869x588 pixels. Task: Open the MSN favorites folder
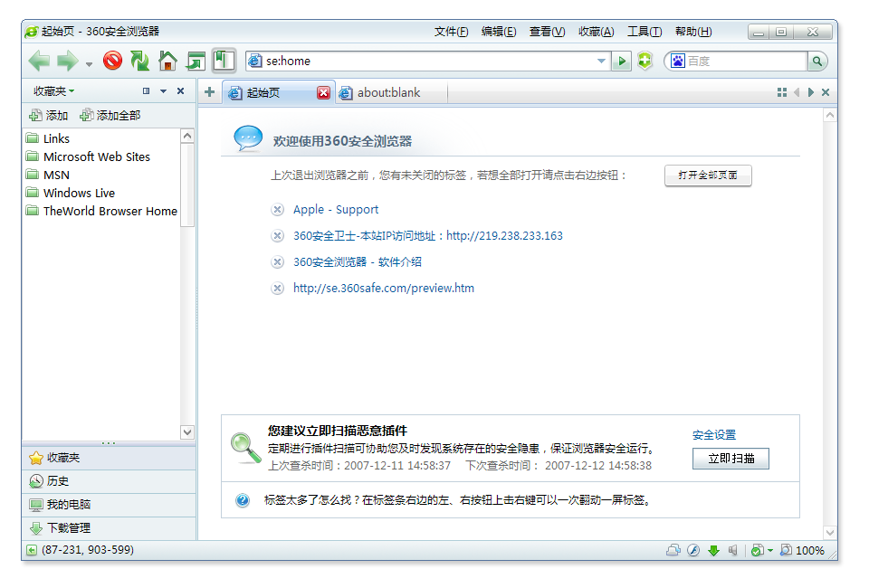48,175
